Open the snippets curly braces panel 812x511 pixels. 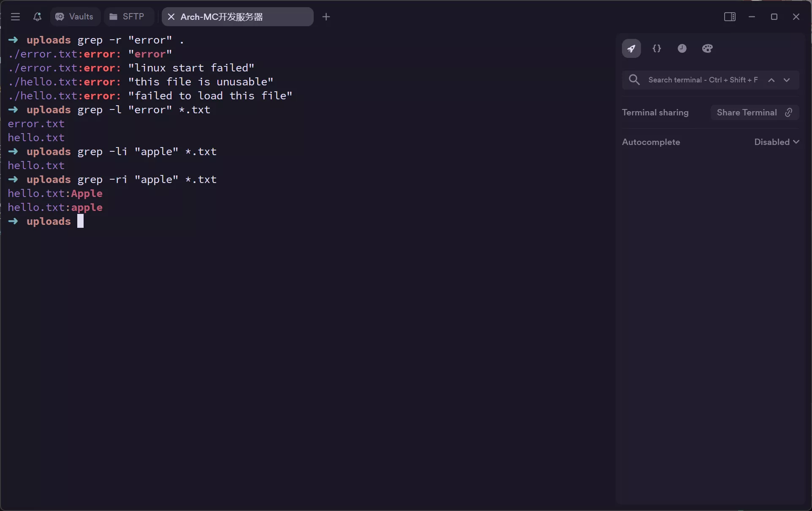(x=657, y=49)
